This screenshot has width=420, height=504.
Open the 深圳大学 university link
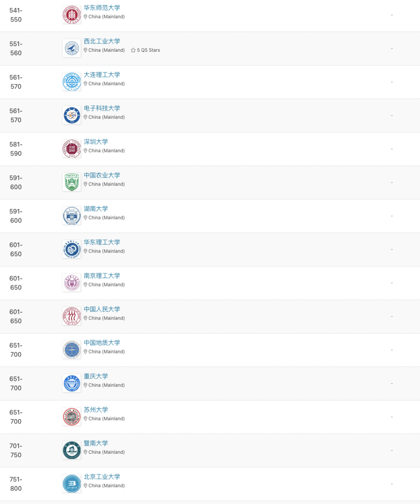click(x=96, y=142)
